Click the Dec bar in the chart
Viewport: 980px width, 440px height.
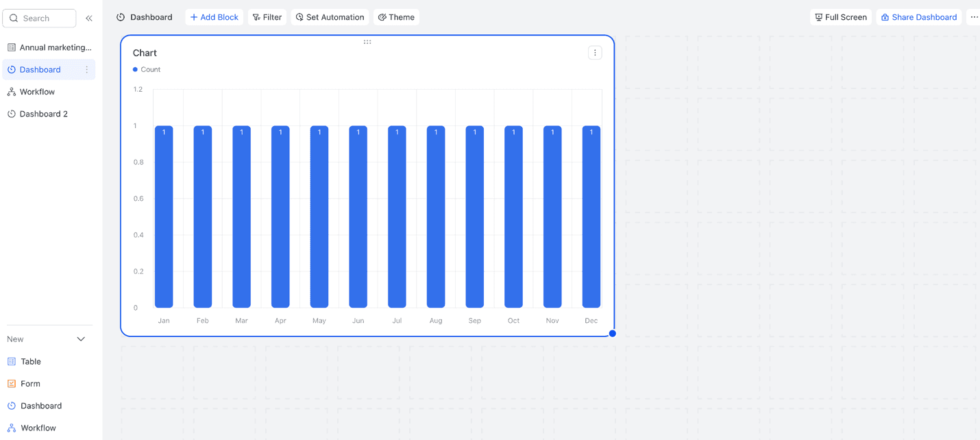(x=591, y=217)
